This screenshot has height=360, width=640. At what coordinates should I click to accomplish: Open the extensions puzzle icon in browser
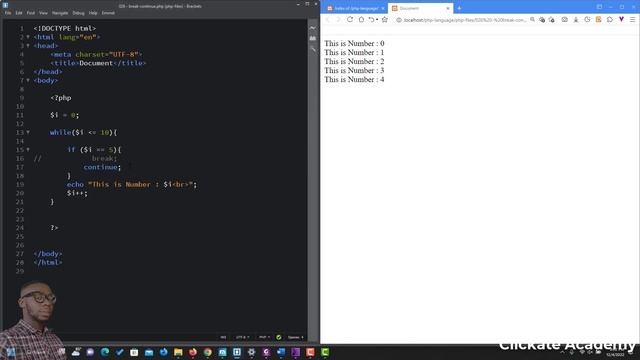coord(610,20)
